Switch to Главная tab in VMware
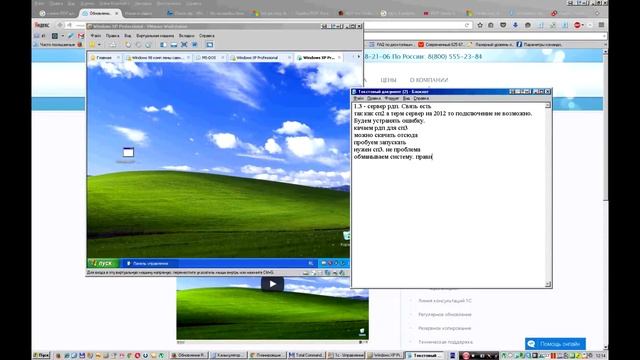 104,58
